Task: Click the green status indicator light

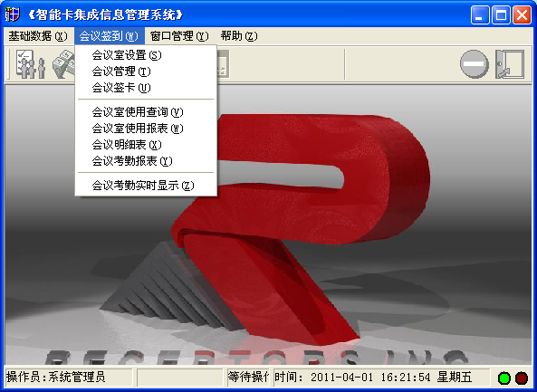Action: tap(503, 378)
